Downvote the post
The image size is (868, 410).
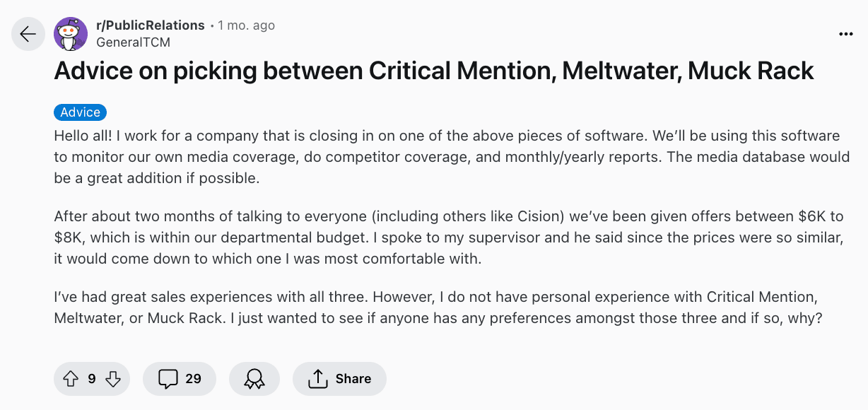tap(113, 379)
